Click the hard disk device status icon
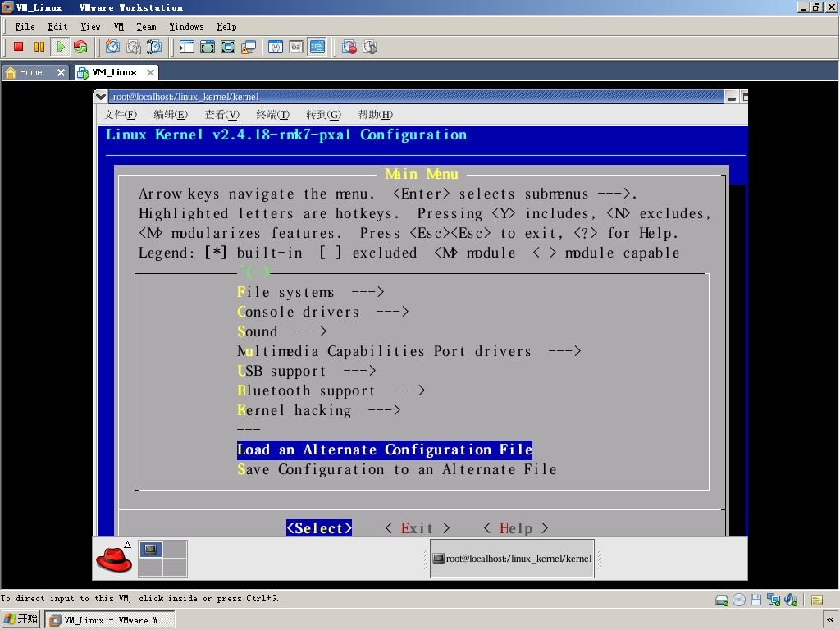Screen dimensions: 840x630 [x=722, y=600]
